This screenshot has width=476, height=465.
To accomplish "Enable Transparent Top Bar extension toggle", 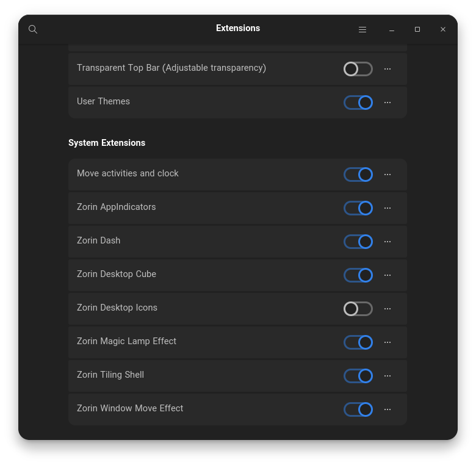I will point(358,69).
